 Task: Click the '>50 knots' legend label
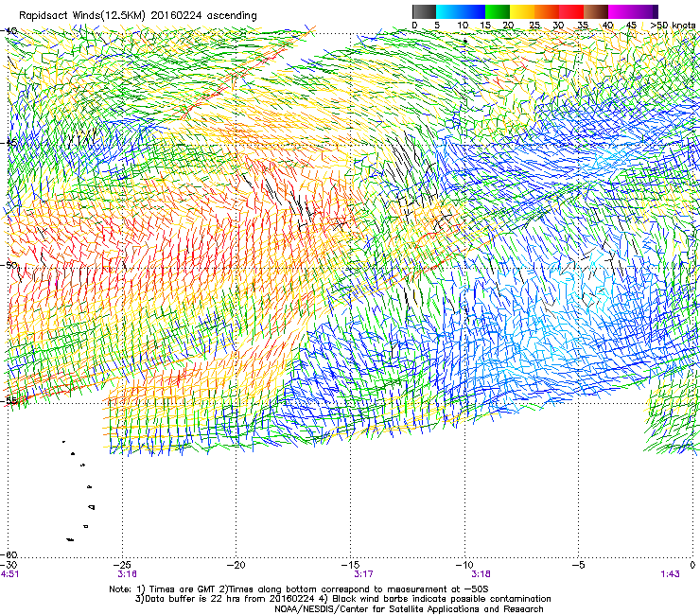coord(674,26)
